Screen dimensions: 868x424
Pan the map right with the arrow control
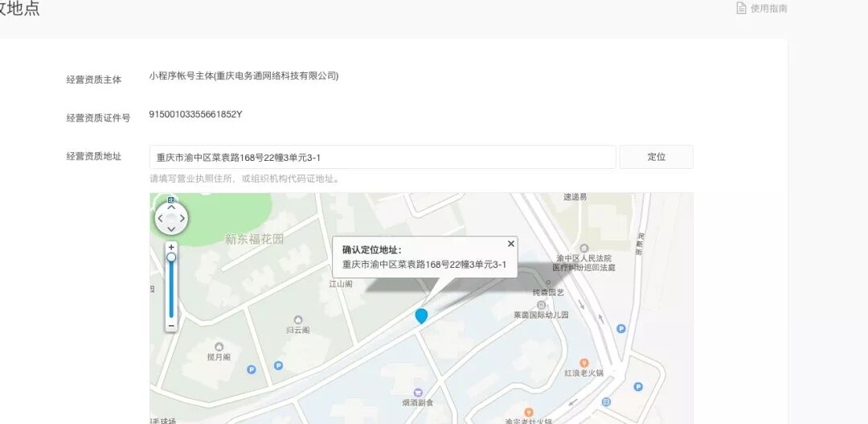click(182, 218)
